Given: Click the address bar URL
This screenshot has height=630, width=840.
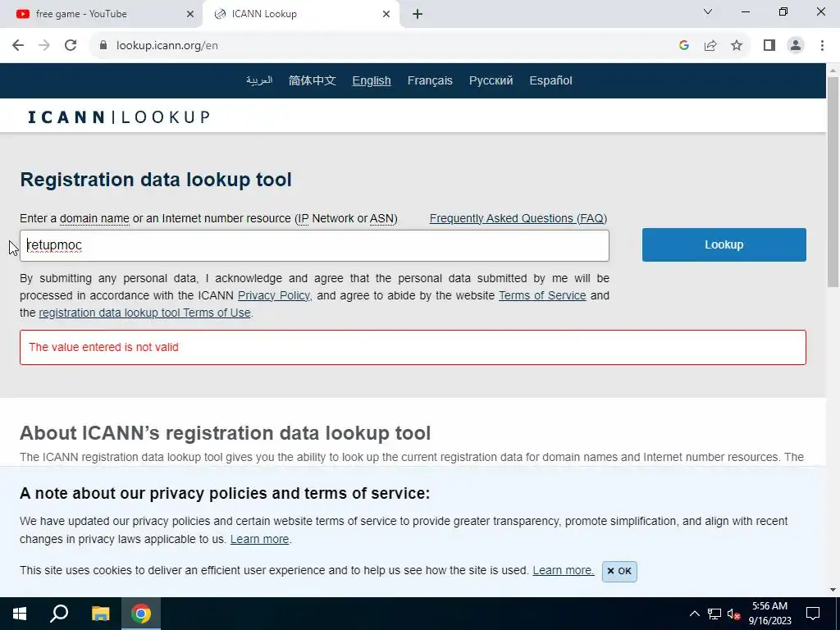Looking at the screenshot, I should [x=167, y=46].
